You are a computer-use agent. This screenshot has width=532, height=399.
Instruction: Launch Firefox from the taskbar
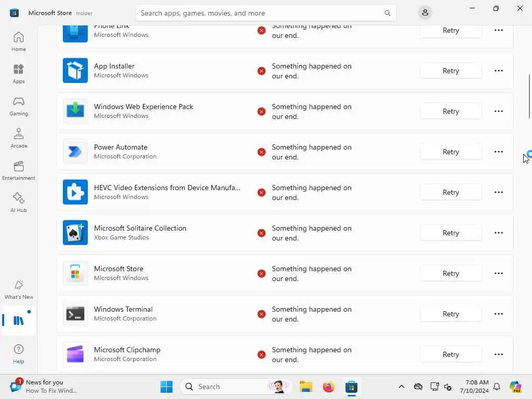(328, 387)
